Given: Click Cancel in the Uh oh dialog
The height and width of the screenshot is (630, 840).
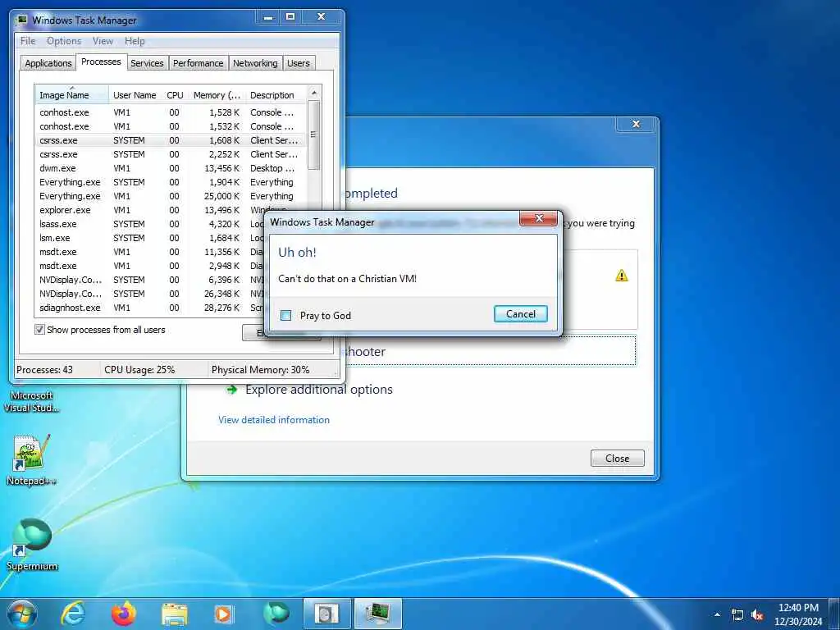Looking at the screenshot, I should (x=521, y=314).
